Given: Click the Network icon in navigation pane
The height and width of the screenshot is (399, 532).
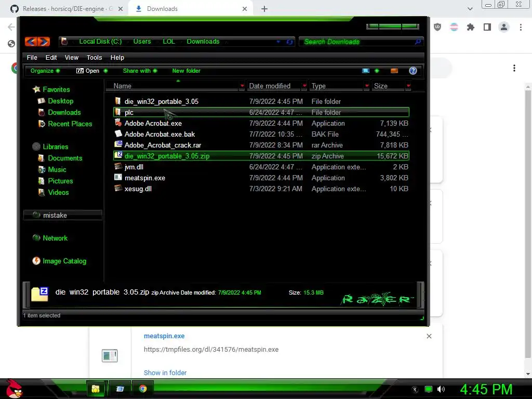Looking at the screenshot, I should [x=36, y=238].
